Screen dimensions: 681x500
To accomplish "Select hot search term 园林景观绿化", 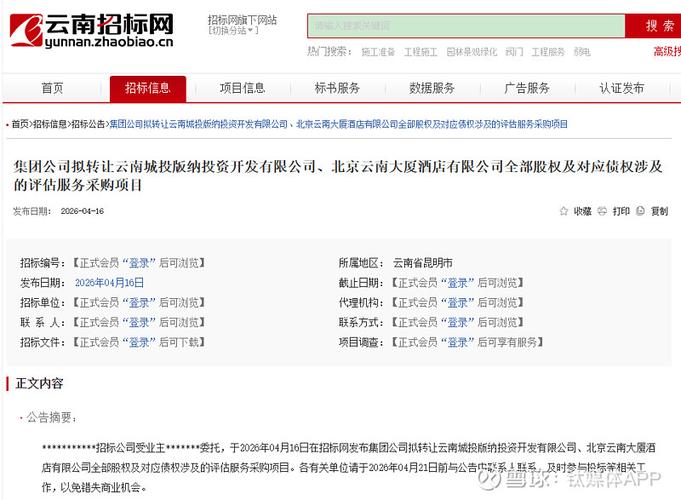I will click(472, 52).
